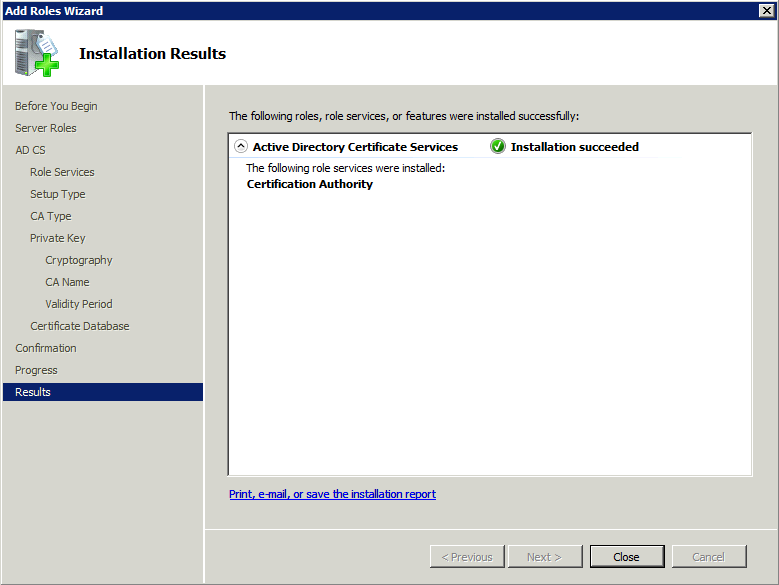Select the Validity Period sub-step
The width and height of the screenshot is (779, 585).
point(79,304)
